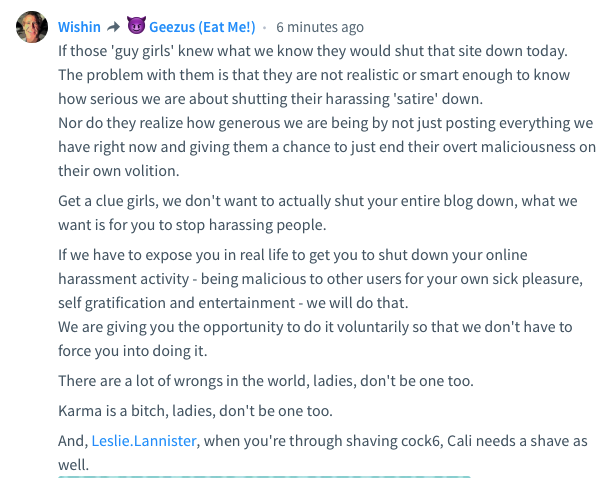The width and height of the screenshot is (616, 478).
Task: Click the line 'want is for you to stop harassing'
Action: point(192,225)
